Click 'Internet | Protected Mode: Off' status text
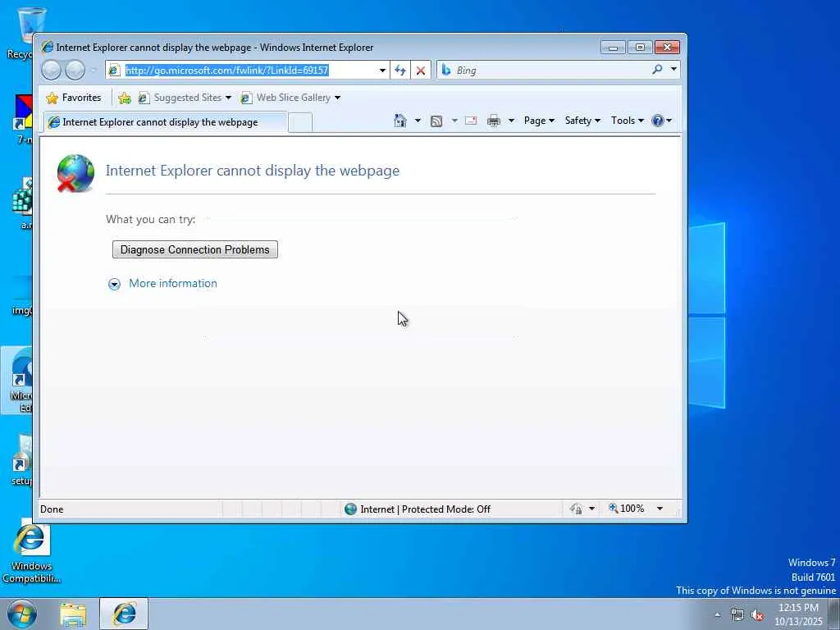 426,509
